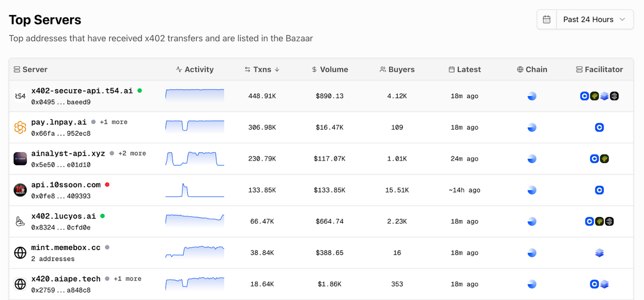This screenshot has width=644, height=300.
Task: Open the x402-secure-api.t54.ai server link
Action: pyautogui.click(x=82, y=91)
